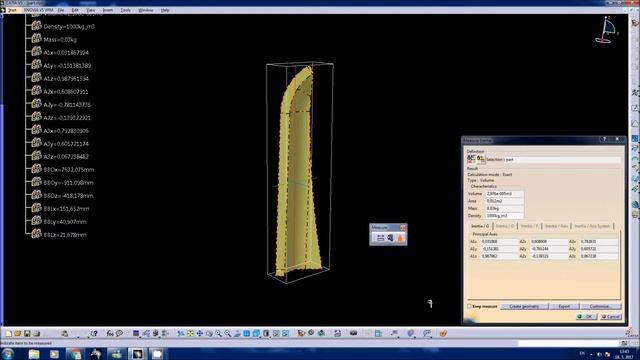
Task: Activate the Rotate view tool
Action: (209, 333)
